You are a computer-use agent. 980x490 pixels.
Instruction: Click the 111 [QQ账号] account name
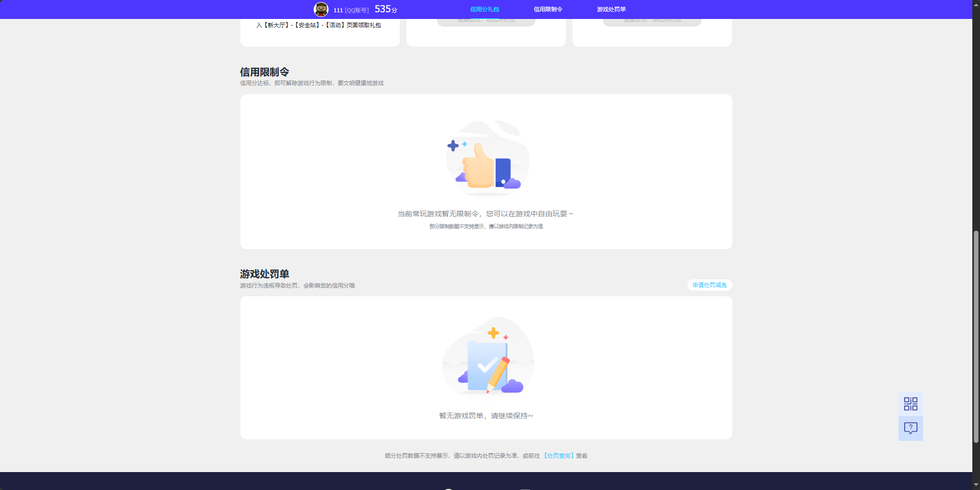pyautogui.click(x=351, y=10)
